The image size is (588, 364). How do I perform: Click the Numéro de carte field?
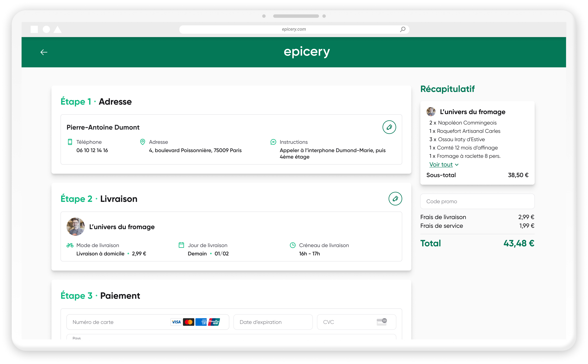pyautogui.click(x=118, y=322)
